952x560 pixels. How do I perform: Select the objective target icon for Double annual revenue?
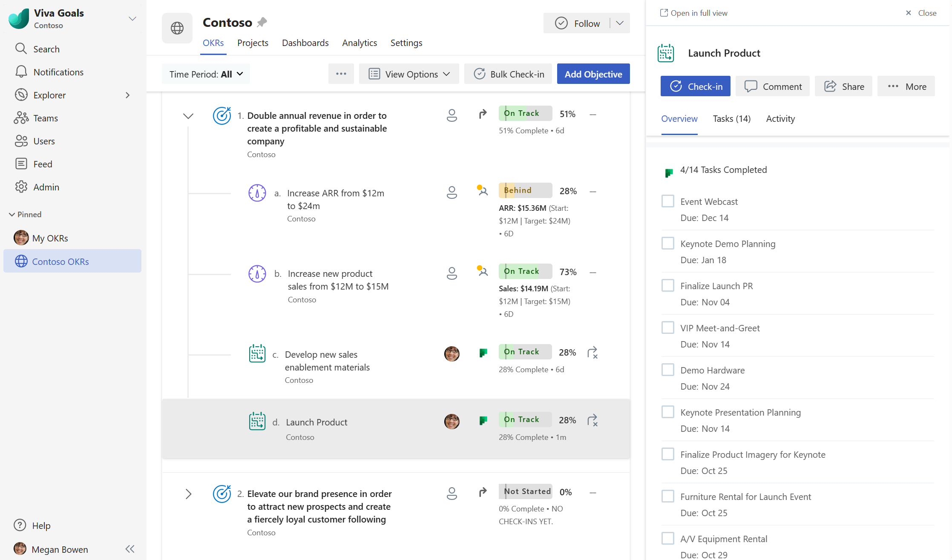[x=221, y=115]
